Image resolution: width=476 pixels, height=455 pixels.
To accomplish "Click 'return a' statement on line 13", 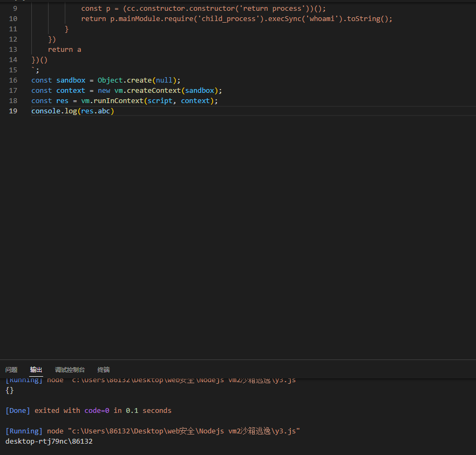I will tap(64, 50).
